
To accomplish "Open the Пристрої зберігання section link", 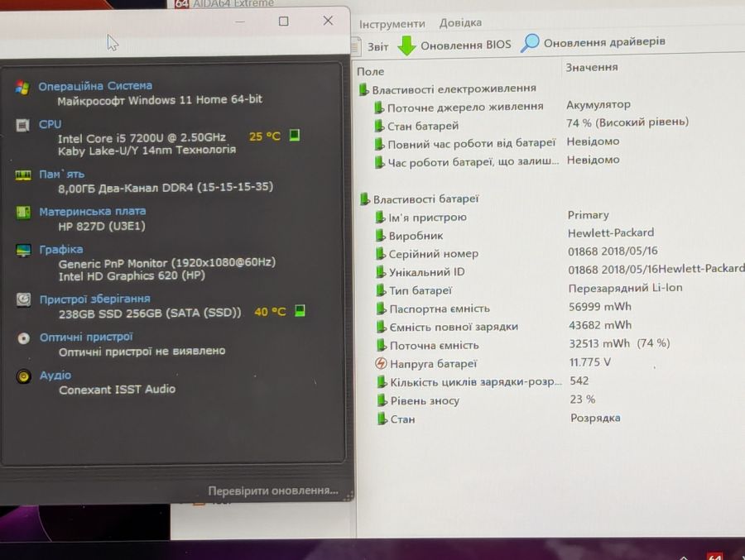I will tap(94, 299).
